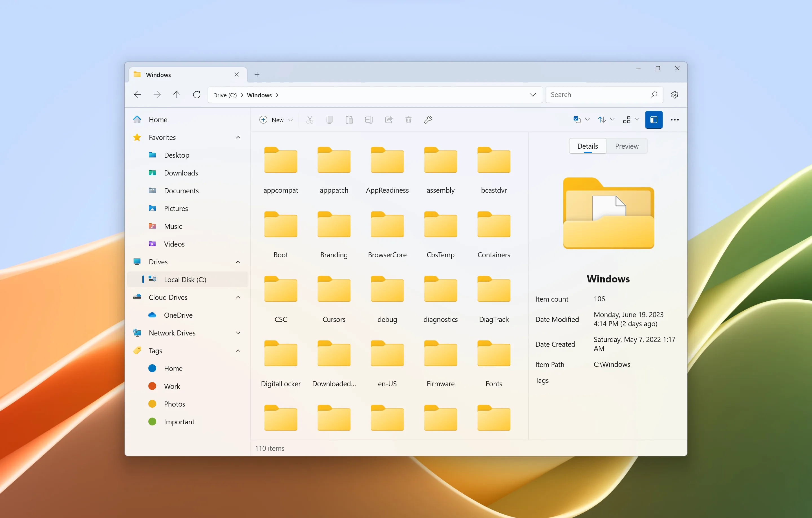Click the Share icon in toolbar
This screenshot has height=518, width=812.
click(x=389, y=120)
